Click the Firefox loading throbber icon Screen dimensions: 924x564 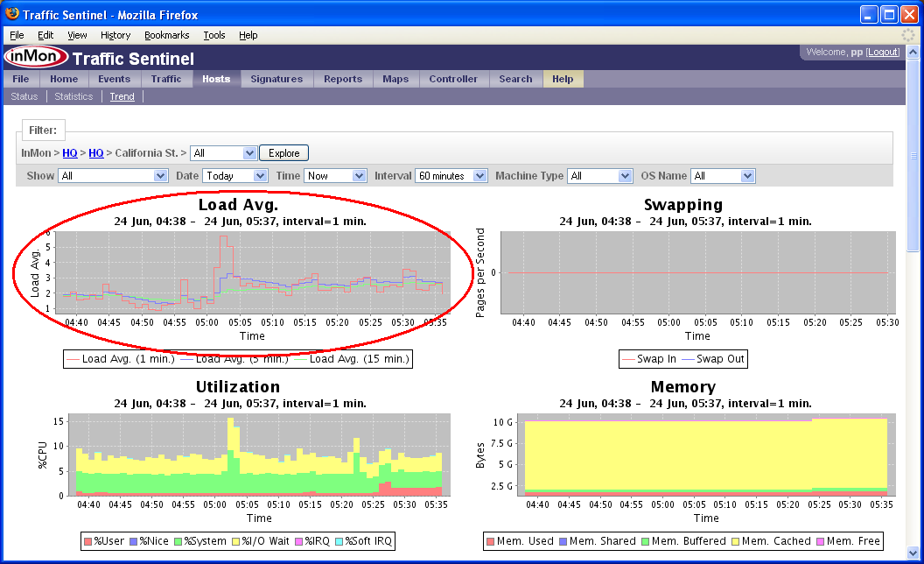pyautogui.click(x=908, y=35)
